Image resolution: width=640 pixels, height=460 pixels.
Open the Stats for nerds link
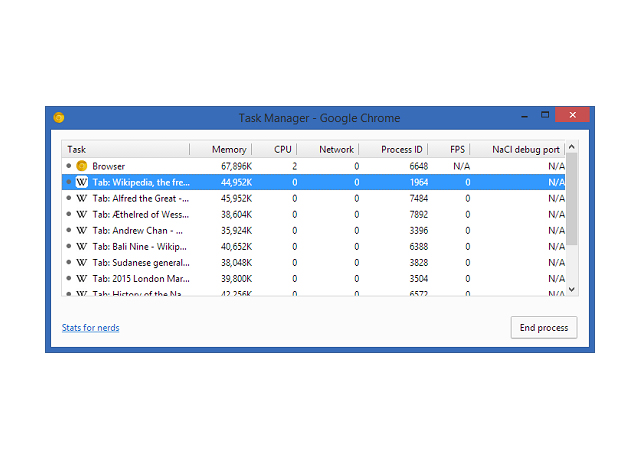pyautogui.click(x=90, y=327)
